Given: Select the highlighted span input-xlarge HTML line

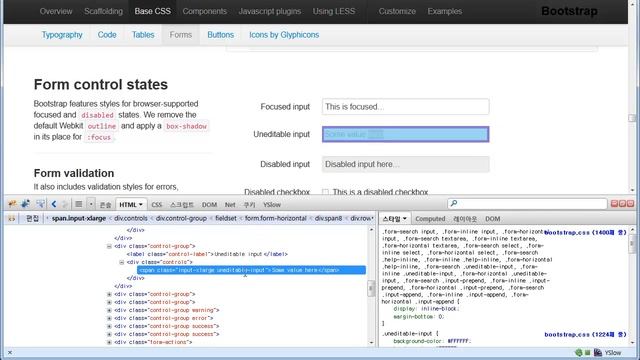Looking at the screenshot, I should 251,270.
